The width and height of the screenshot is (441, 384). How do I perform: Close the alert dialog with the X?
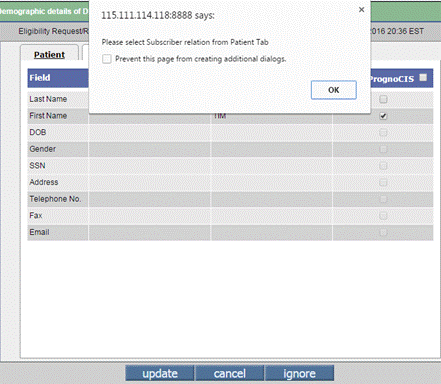(x=361, y=10)
